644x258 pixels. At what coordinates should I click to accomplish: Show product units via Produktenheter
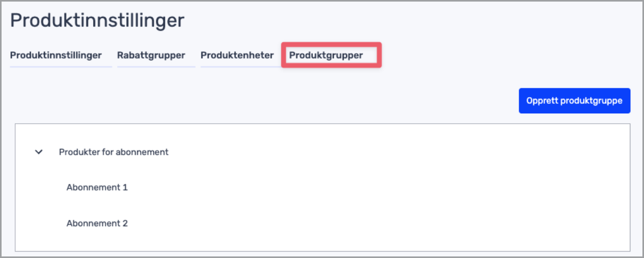point(237,55)
